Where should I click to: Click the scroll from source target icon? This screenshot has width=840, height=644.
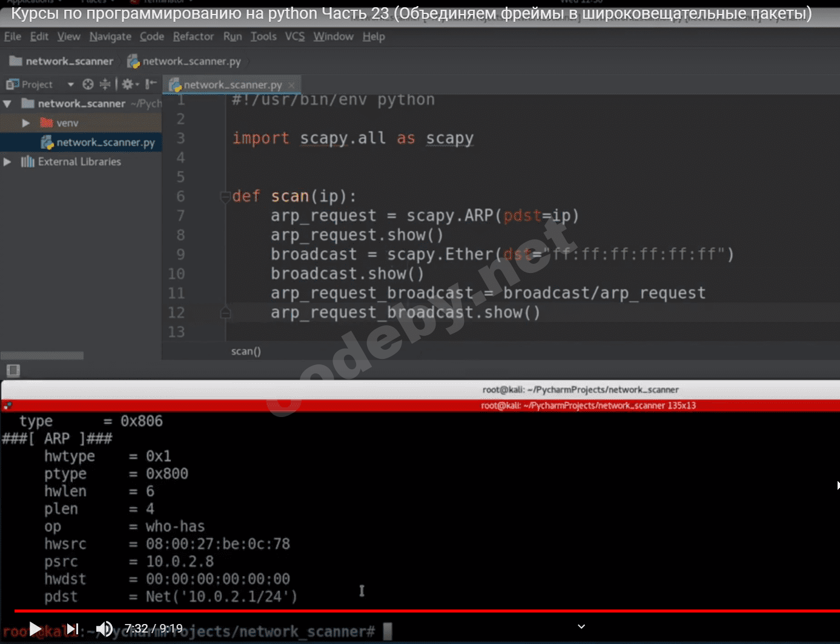click(x=88, y=84)
